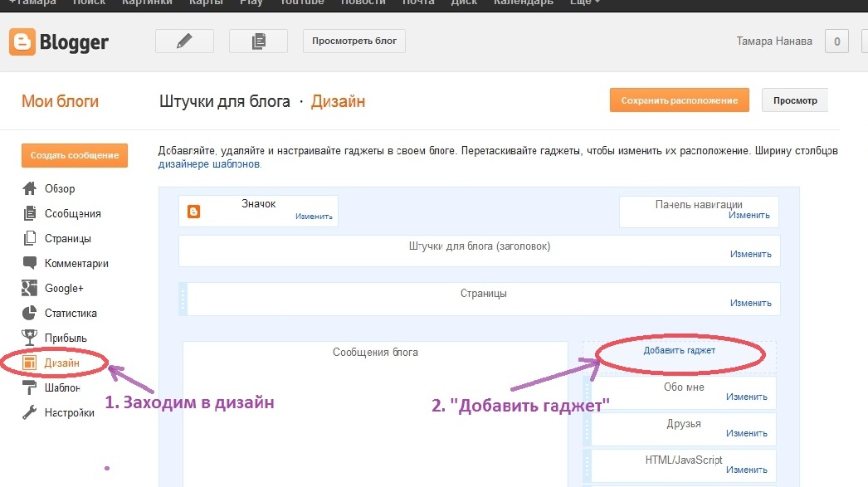Click Изменить on the HTML/JavaScript gadget
Image resolution: width=868 pixels, height=487 pixels.
click(747, 470)
